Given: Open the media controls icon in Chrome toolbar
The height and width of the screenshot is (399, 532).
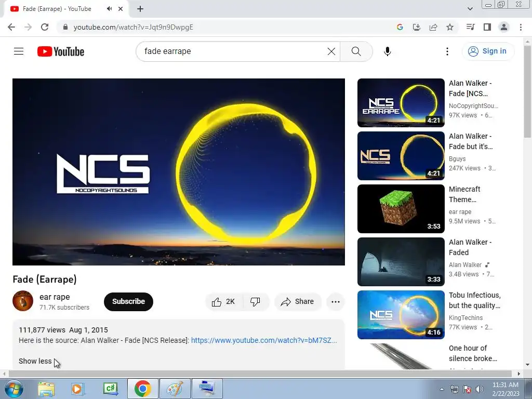Looking at the screenshot, I should 470,27.
